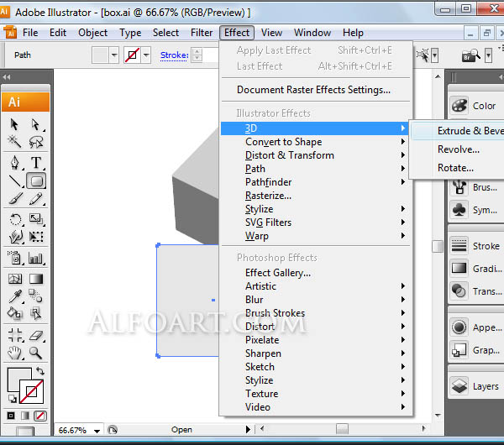The width and height of the screenshot is (504, 445).
Task: Choose the Rounded Rectangle tool
Action: click(36, 181)
